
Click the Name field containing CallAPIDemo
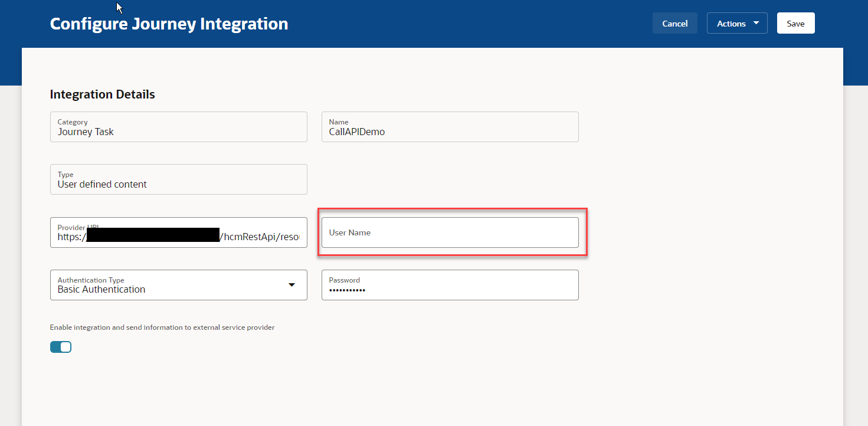coord(450,127)
